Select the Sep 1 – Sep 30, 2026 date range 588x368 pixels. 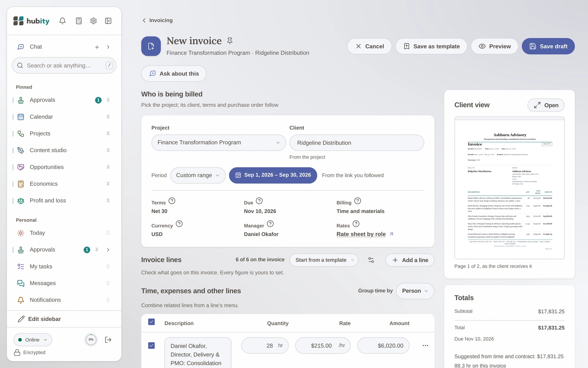(273, 176)
